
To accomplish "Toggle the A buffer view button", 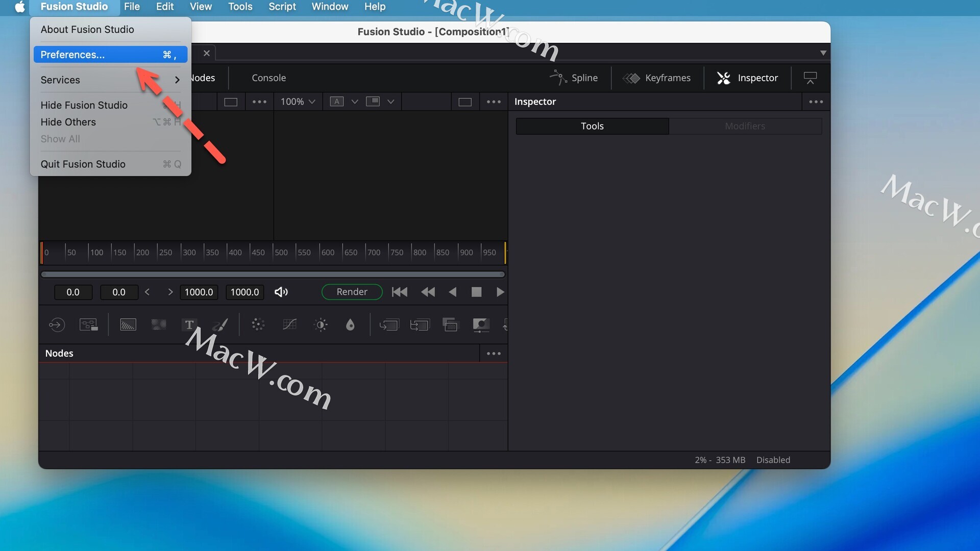I will coord(337,102).
